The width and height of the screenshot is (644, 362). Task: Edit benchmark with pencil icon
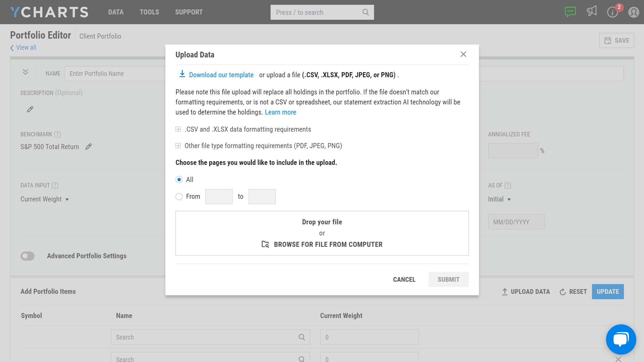point(88,147)
